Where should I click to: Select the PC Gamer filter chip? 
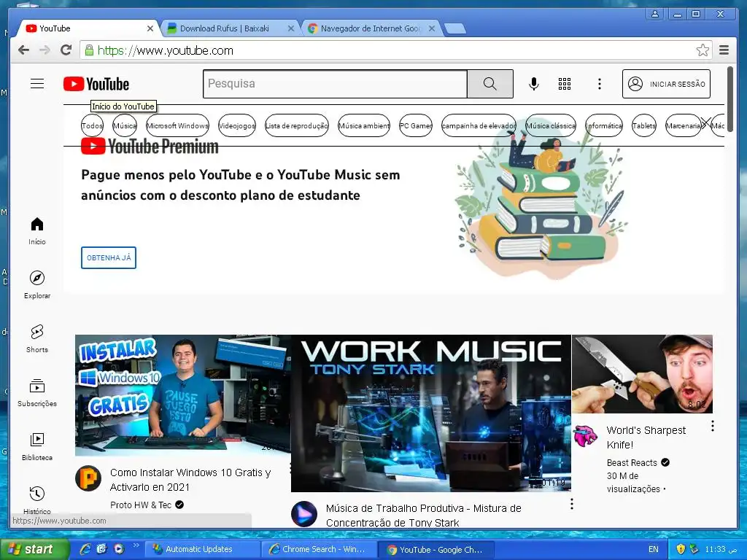point(415,125)
